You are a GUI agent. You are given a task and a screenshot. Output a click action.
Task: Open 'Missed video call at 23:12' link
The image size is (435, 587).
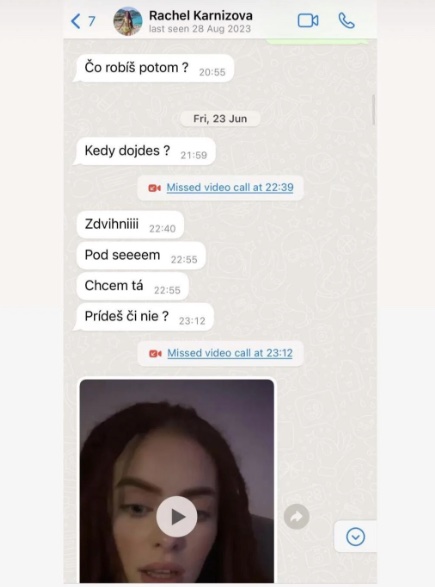[230, 353]
